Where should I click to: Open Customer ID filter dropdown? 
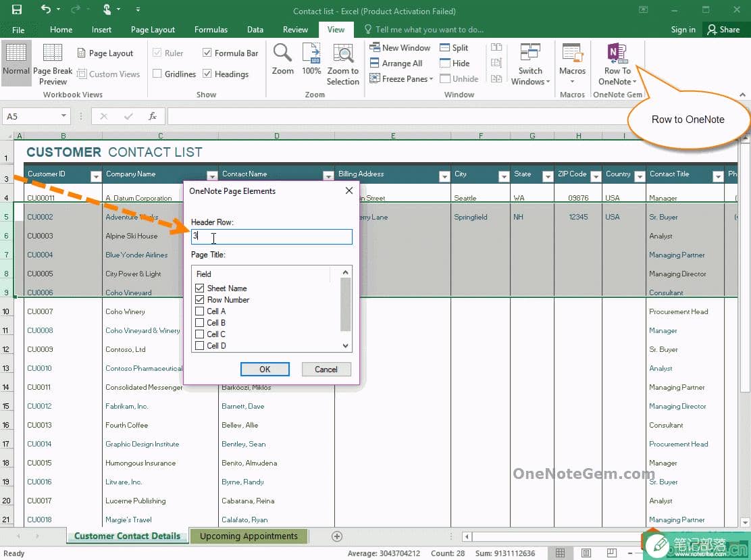tap(96, 177)
